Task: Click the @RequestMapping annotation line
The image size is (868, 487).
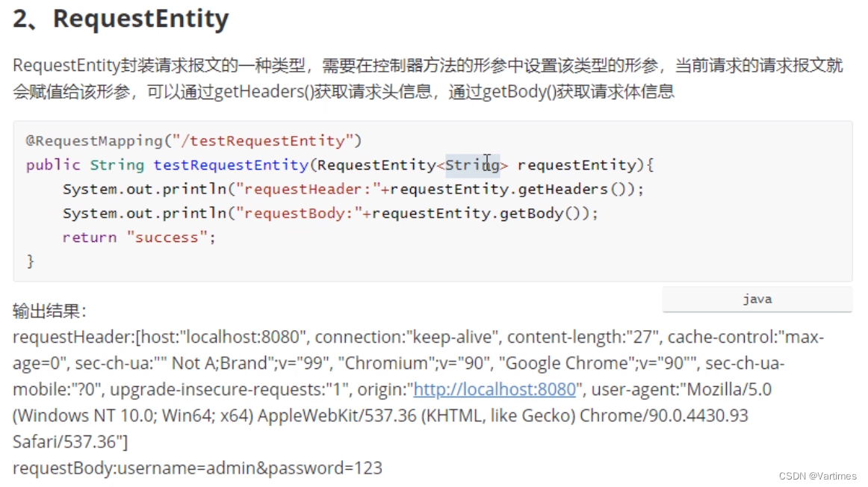Action: click(193, 140)
